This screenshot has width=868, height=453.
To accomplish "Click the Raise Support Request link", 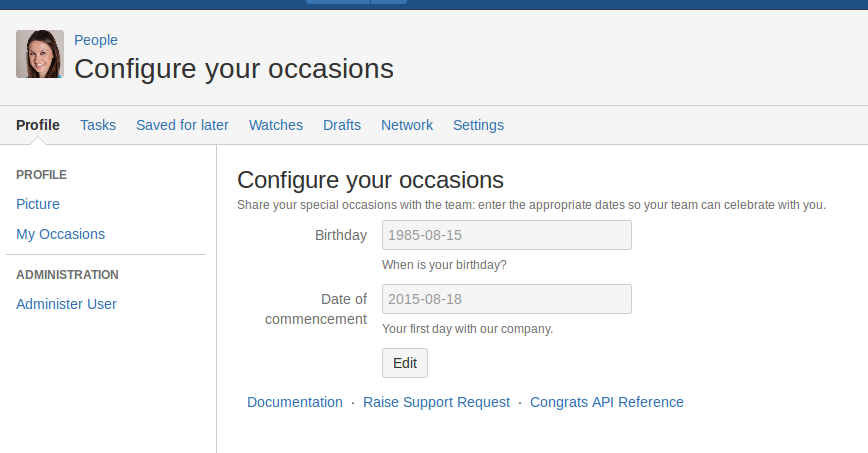I will (436, 402).
